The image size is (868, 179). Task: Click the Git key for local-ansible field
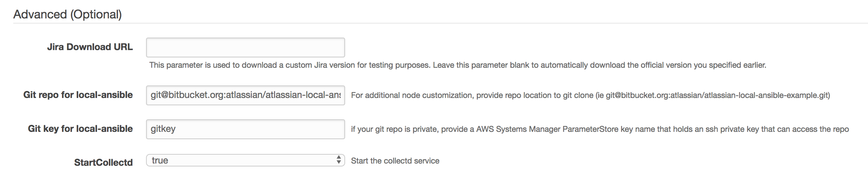click(x=245, y=129)
